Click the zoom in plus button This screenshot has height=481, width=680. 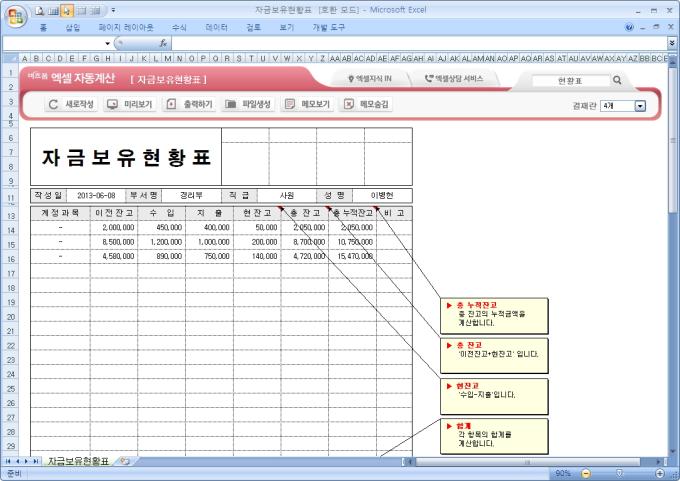[660, 473]
